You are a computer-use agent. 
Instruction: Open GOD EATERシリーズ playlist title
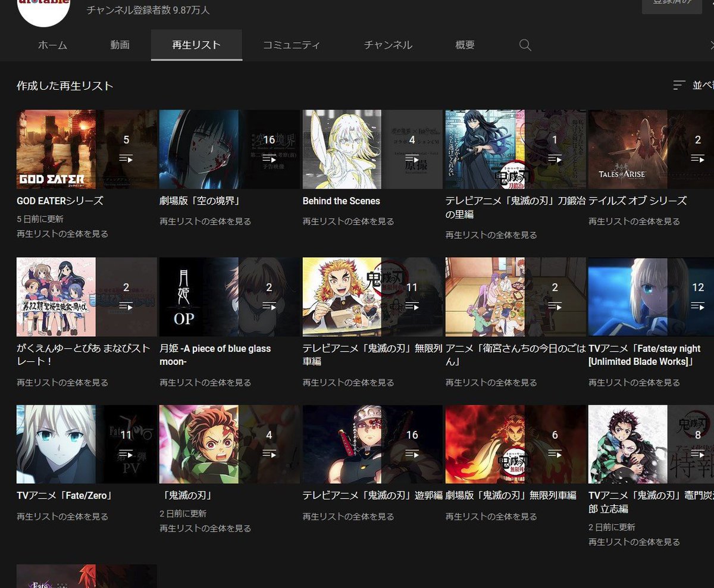coord(60,201)
